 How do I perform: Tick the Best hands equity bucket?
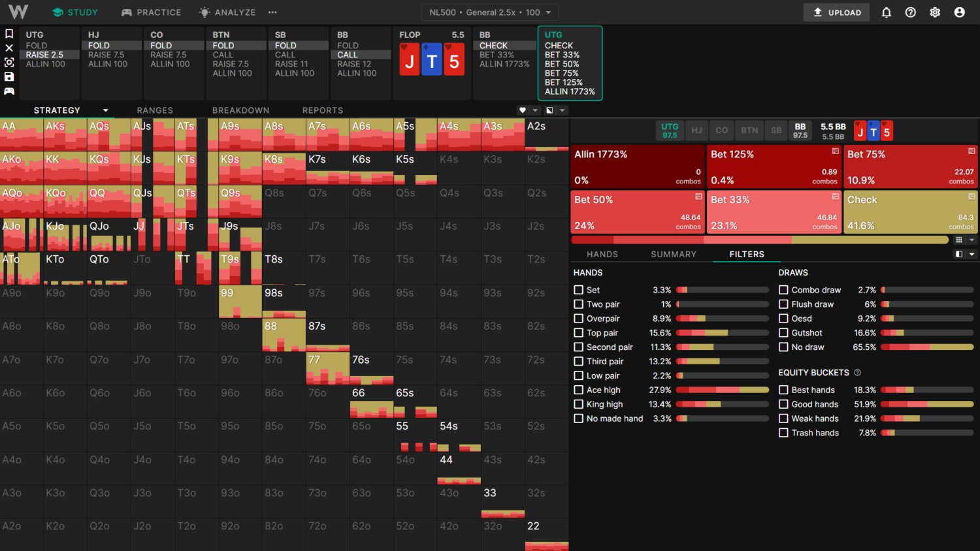coord(783,390)
